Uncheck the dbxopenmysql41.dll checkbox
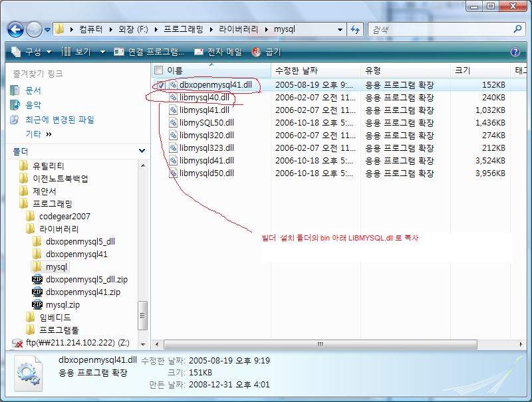Image resolution: width=532 pixels, height=402 pixels. pyautogui.click(x=161, y=85)
